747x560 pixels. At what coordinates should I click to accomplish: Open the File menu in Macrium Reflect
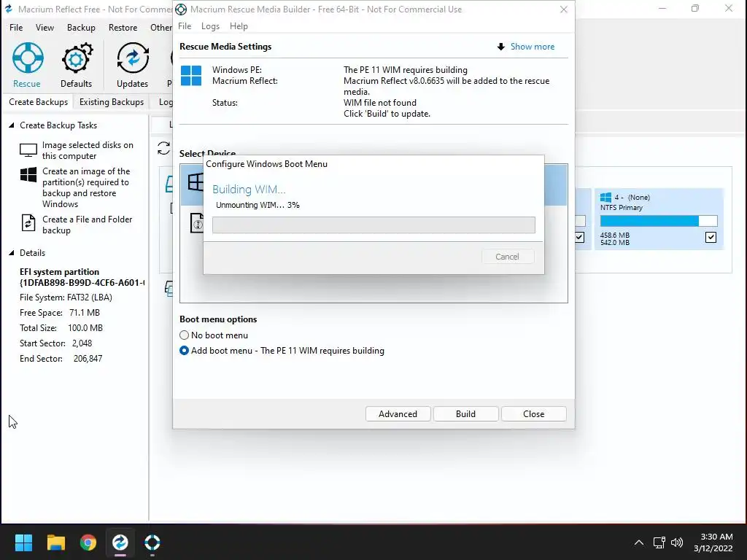pyautogui.click(x=16, y=28)
